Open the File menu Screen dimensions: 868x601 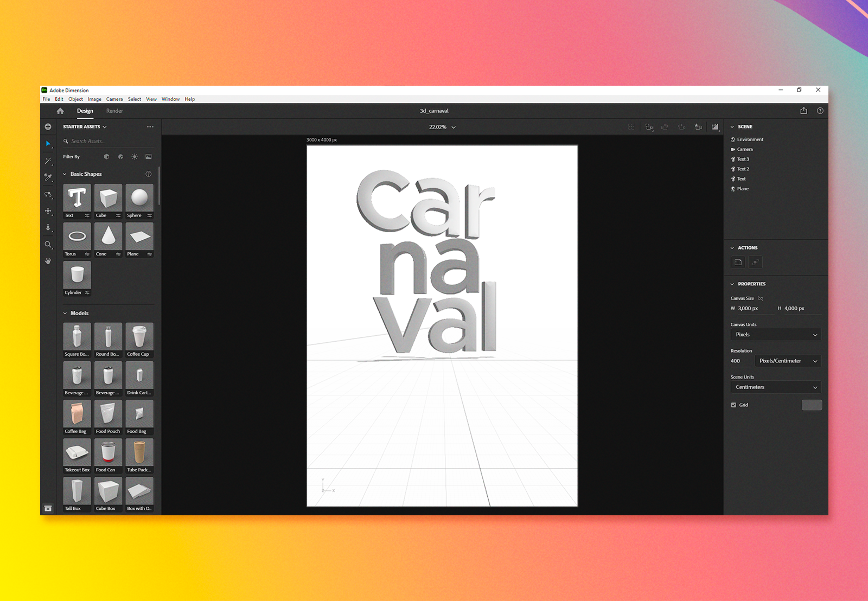46,99
